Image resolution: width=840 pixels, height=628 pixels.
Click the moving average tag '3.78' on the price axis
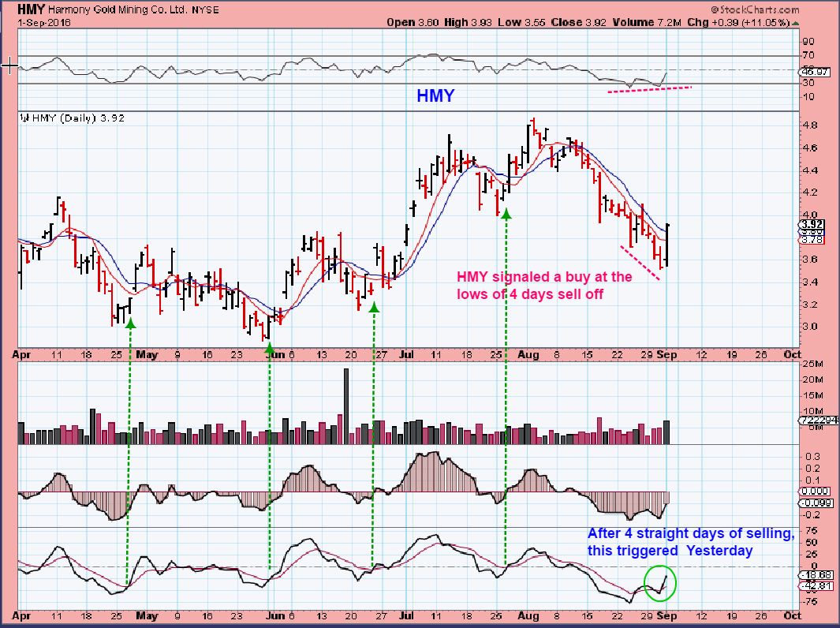point(812,240)
